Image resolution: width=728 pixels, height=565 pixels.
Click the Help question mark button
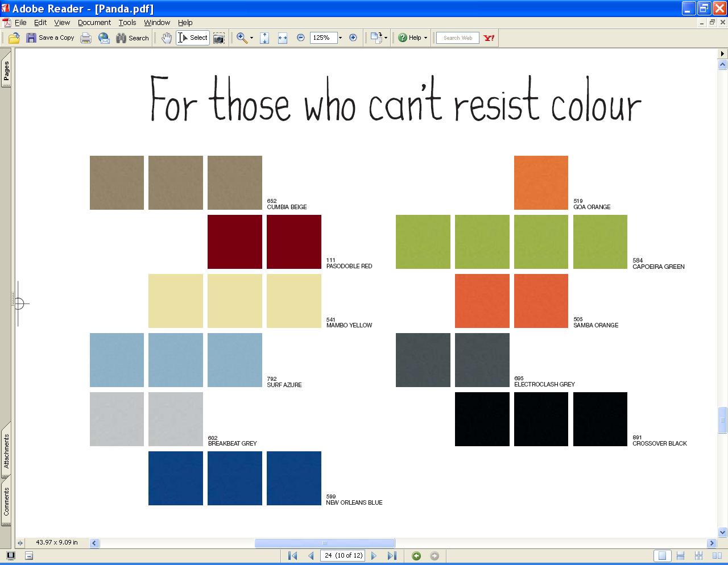coord(409,38)
